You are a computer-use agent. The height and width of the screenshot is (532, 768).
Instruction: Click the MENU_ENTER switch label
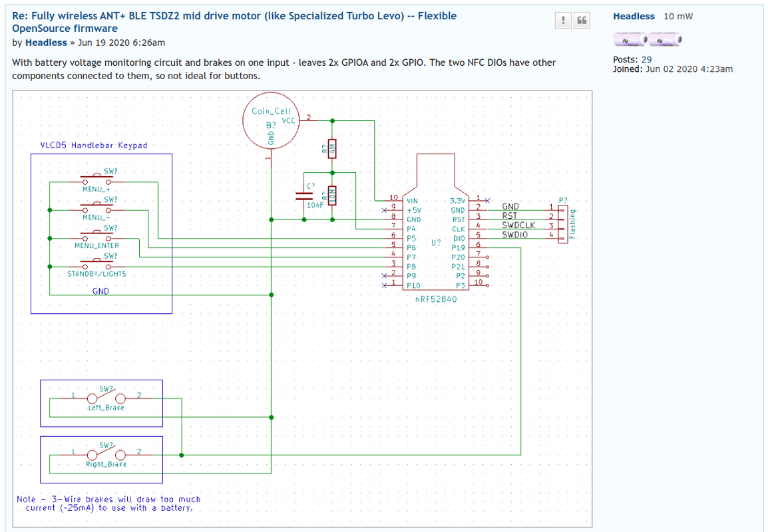click(97, 245)
